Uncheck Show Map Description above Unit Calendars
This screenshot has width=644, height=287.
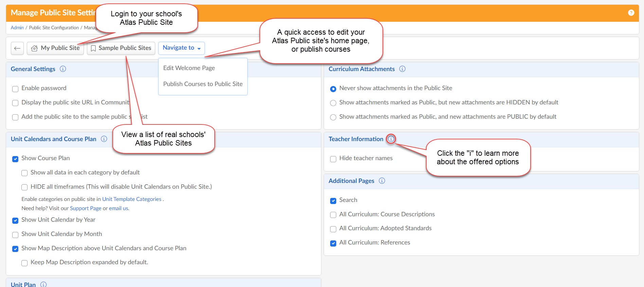[15, 249]
